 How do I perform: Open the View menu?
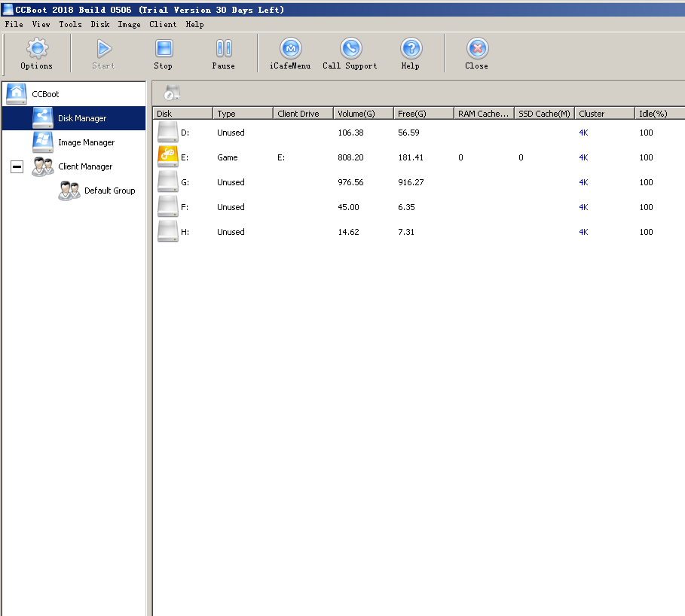pos(41,24)
